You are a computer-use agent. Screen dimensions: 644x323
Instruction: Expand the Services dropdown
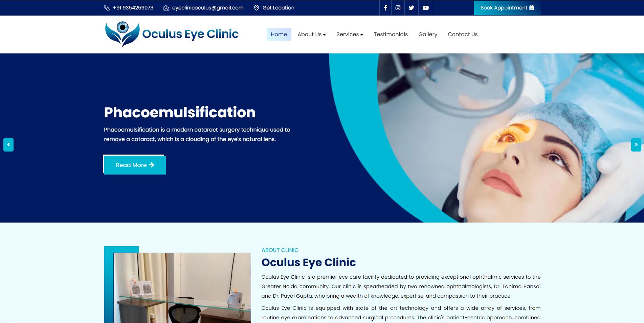[350, 34]
